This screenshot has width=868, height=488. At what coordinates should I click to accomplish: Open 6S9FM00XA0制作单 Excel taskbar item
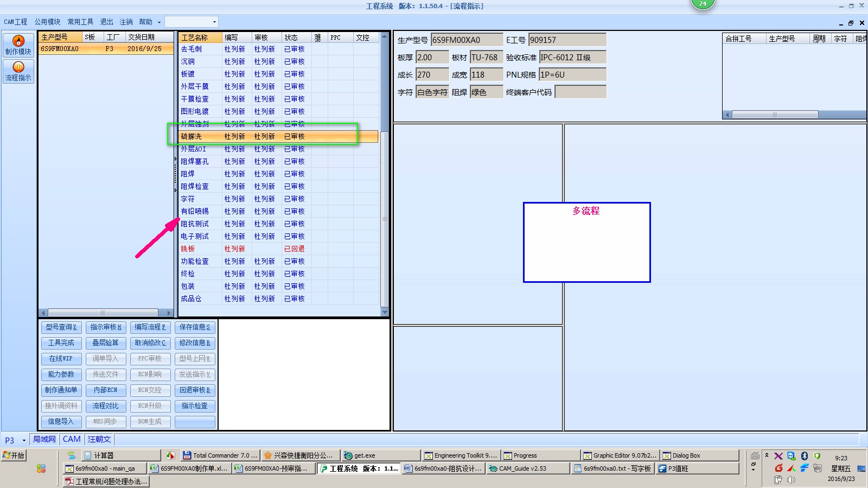(190, 468)
